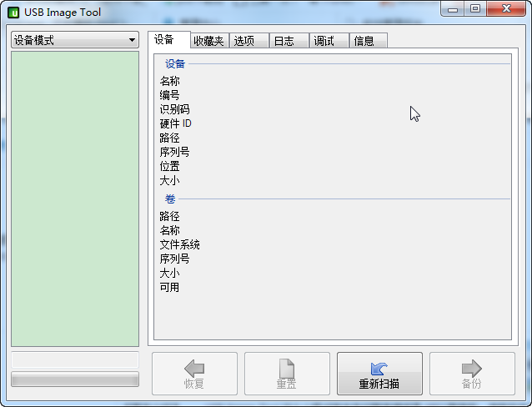Click the 备份 backup button
The width and height of the screenshot is (532, 407).
pyautogui.click(x=472, y=374)
